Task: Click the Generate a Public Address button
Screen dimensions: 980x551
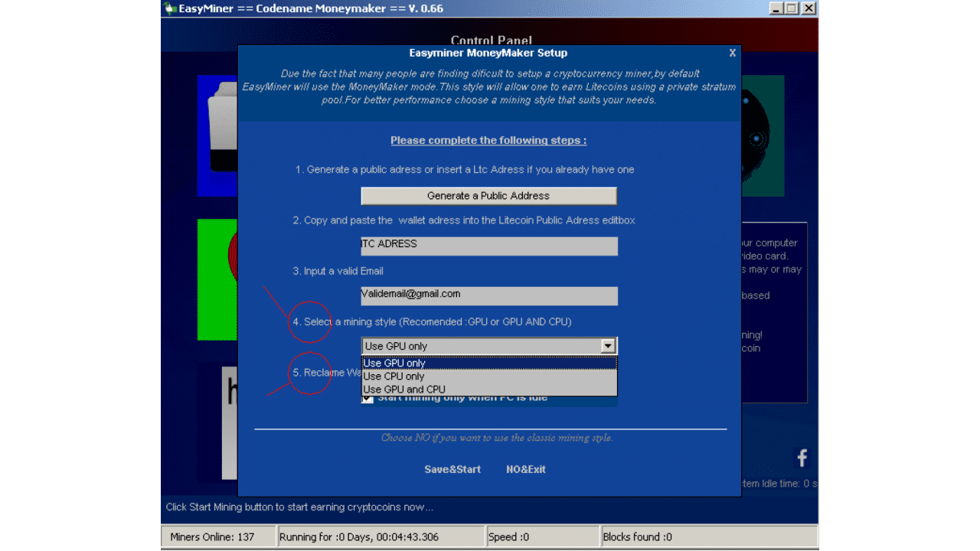Action: tap(488, 196)
